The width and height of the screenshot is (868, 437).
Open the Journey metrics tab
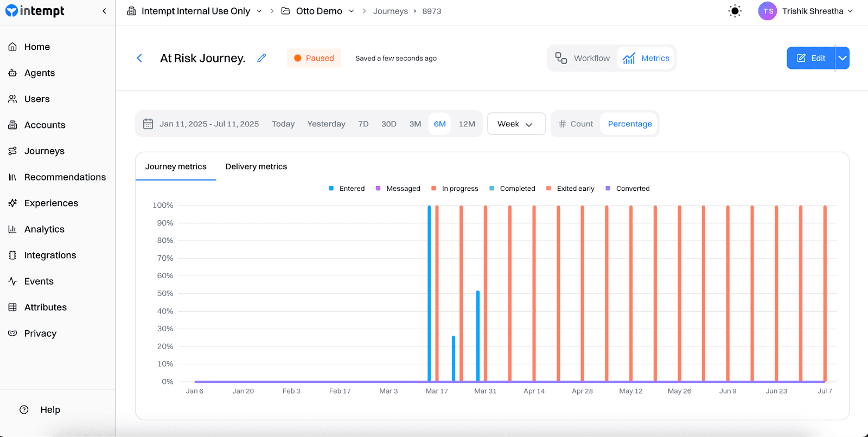click(176, 166)
